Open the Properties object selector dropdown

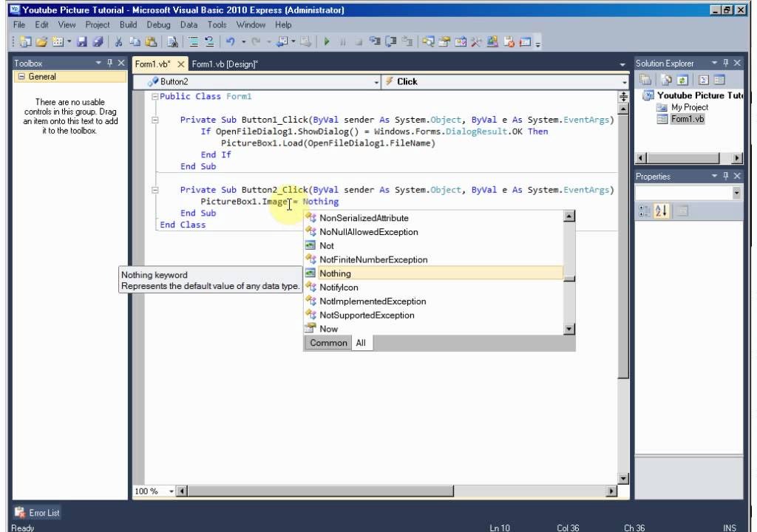click(x=736, y=193)
